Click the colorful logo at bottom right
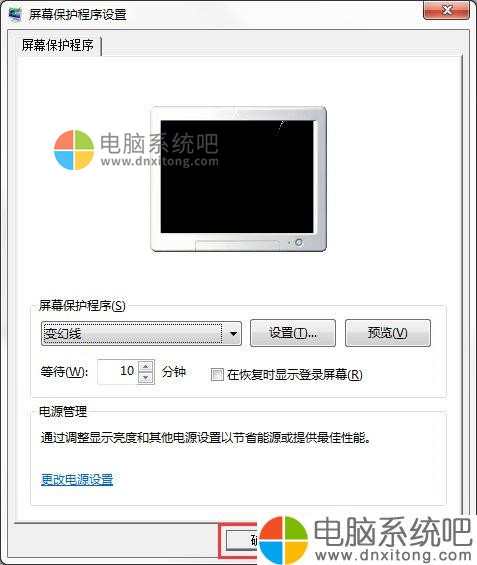This screenshot has height=565, width=477. (x=284, y=540)
